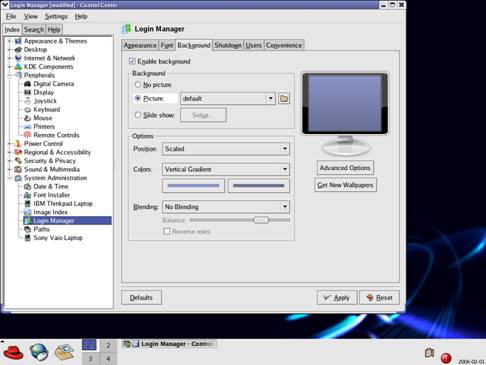Open the Settings menu
Screen dimensions: 486x365
[x=56, y=16]
